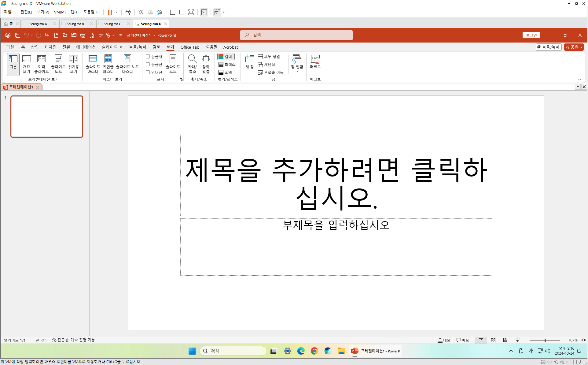Click Fit to Window (창에 맞춤) icon
The image size is (588, 365).
click(206, 64)
